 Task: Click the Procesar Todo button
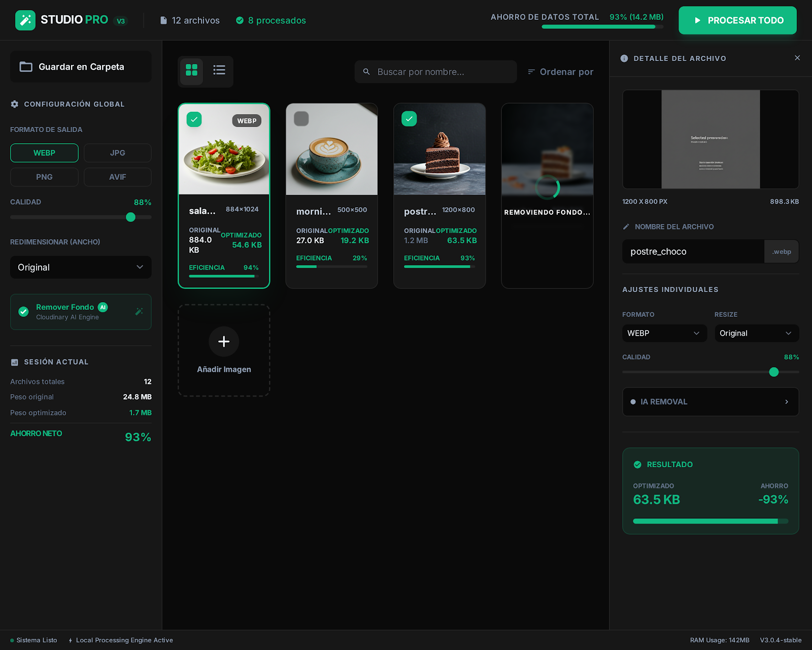coord(737,20)
